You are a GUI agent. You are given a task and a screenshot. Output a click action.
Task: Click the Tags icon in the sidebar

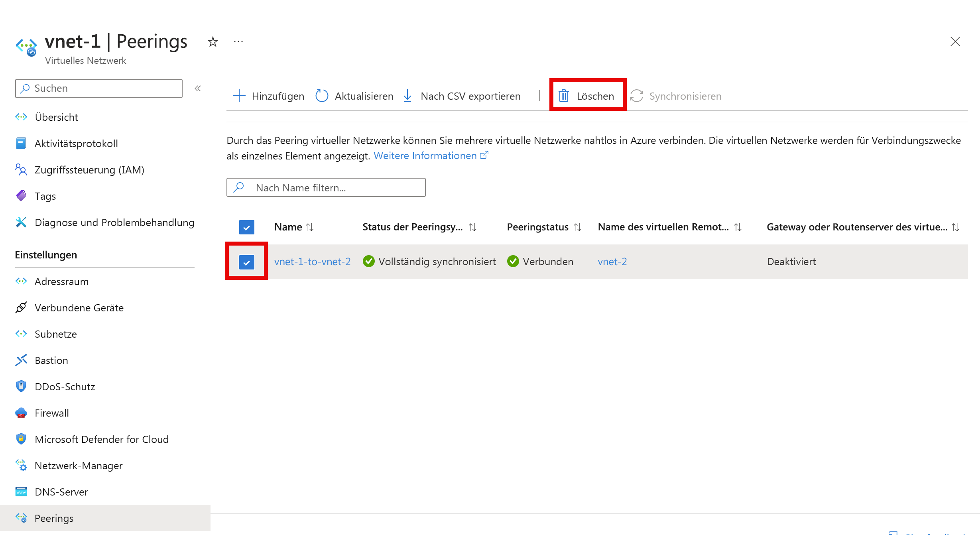pyautogui.click(x=21, y=196)
